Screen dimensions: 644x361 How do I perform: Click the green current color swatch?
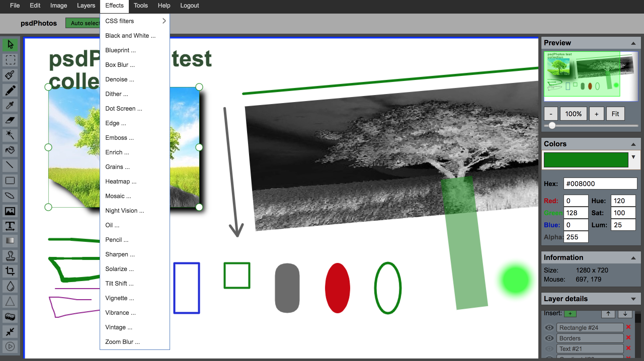(586, 160)
